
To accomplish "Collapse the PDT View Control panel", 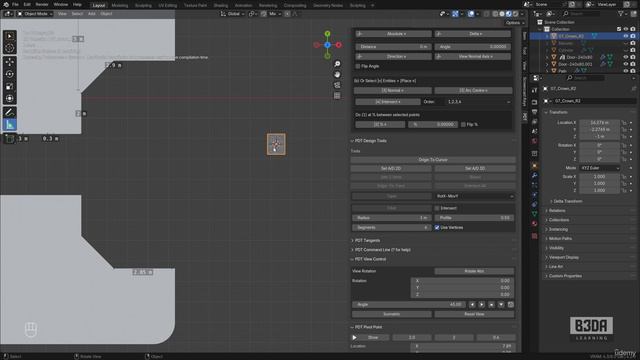I will point(370,259).
